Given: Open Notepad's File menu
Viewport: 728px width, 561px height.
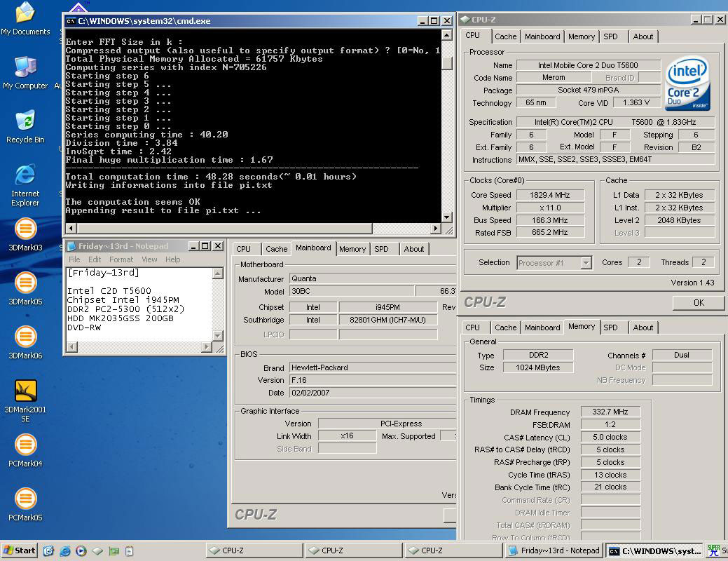Looking at the screenshot, I should 74,259.
